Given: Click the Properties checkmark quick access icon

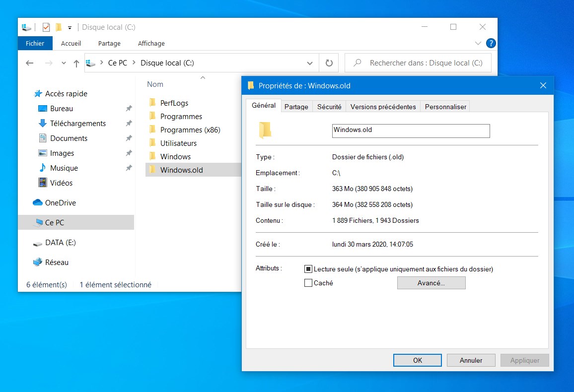Looking at the screenshot, I should (x=46, y=27).
